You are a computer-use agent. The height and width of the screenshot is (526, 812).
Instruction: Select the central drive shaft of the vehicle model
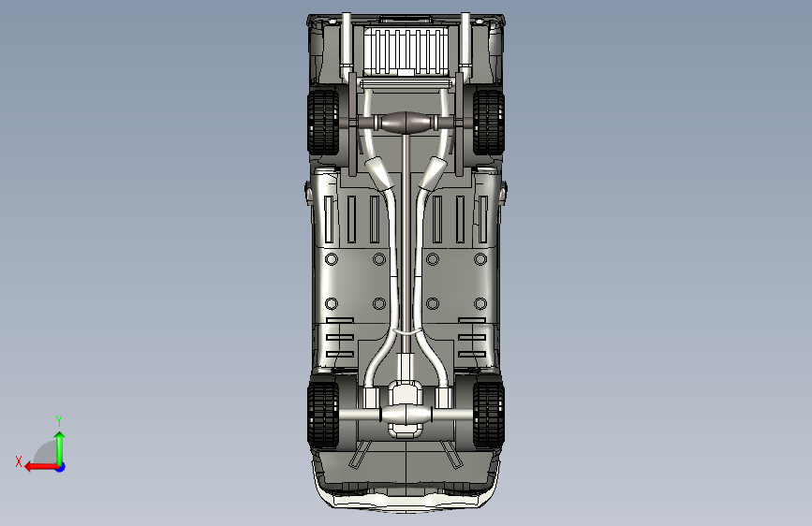pyautogui.click(x=406, y=243)
